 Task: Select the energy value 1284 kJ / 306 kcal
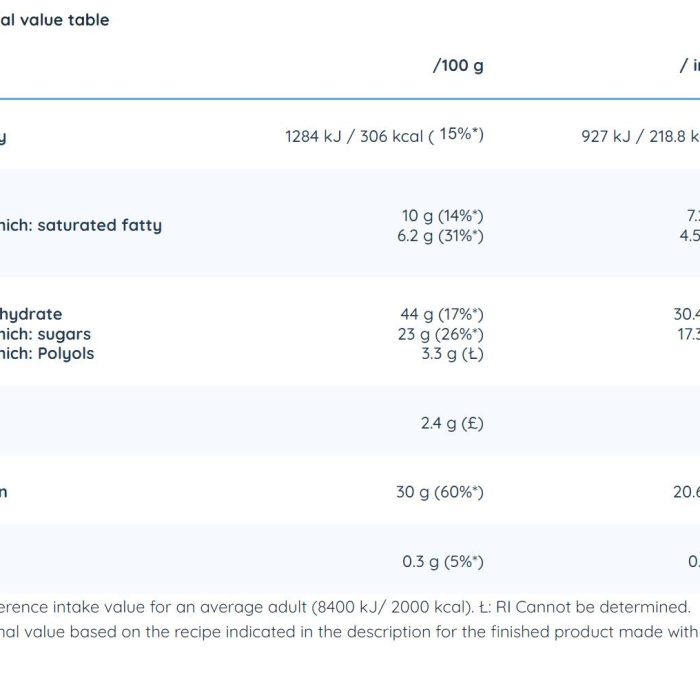354,136
